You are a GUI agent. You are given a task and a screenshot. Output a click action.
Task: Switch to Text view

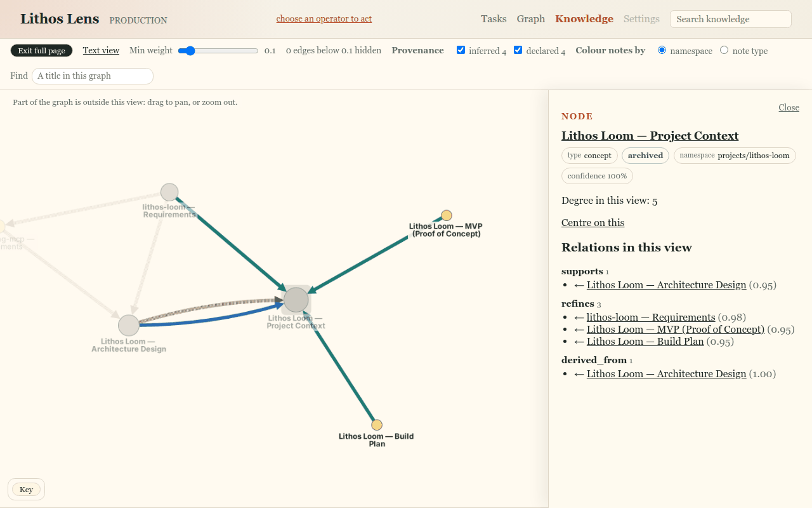click(101, 51)
